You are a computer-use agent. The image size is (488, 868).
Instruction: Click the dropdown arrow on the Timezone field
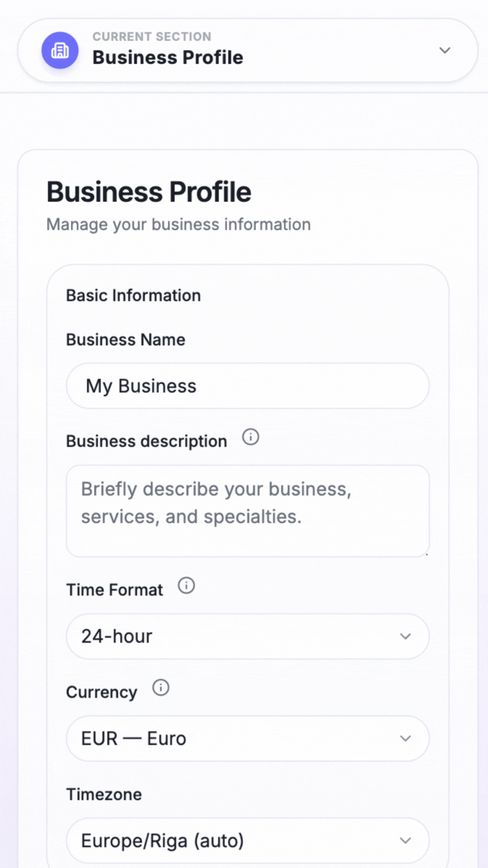pyautogui.click(x=406, y=840)
